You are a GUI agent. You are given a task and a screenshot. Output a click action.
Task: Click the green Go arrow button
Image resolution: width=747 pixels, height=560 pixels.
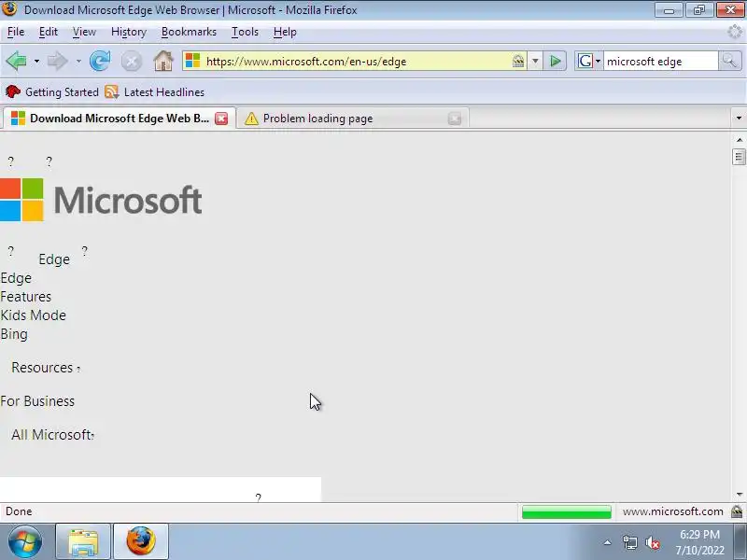tap(555, 61)
